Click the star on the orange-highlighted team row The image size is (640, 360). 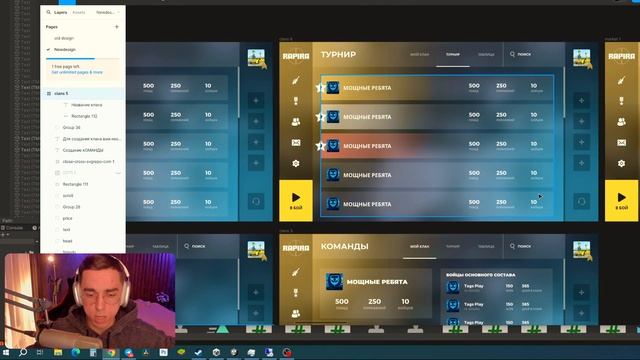pyautogui.click(x=320, y=146)
